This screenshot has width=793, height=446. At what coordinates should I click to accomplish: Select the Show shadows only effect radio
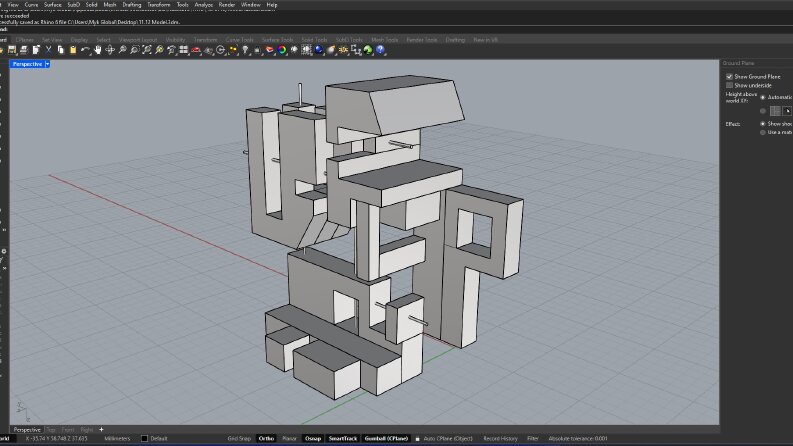click(763, 124)
